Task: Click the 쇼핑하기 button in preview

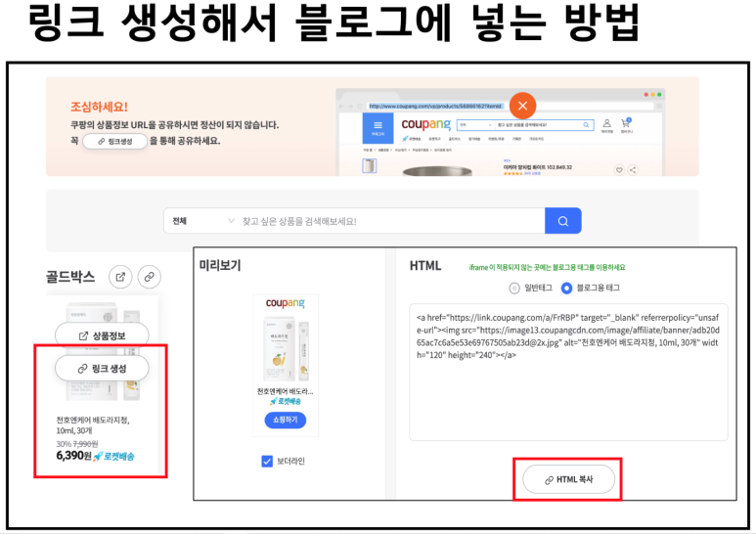Action: coord(285,420)
